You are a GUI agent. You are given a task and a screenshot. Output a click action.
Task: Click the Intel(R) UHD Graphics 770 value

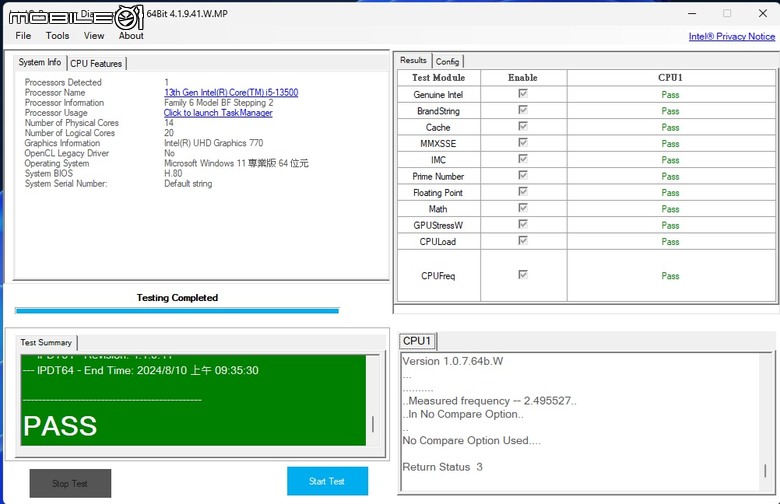pyautogui.click(x=214, y=143)
